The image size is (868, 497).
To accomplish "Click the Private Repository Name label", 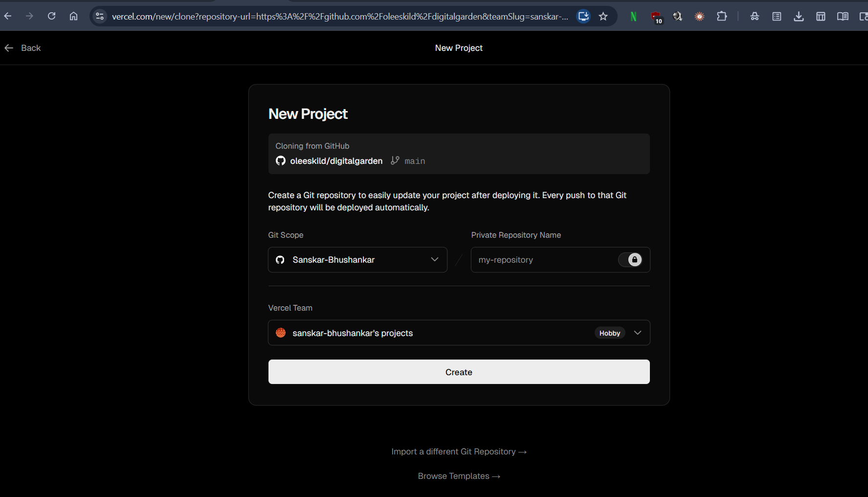I will click(x=516, y=235).
